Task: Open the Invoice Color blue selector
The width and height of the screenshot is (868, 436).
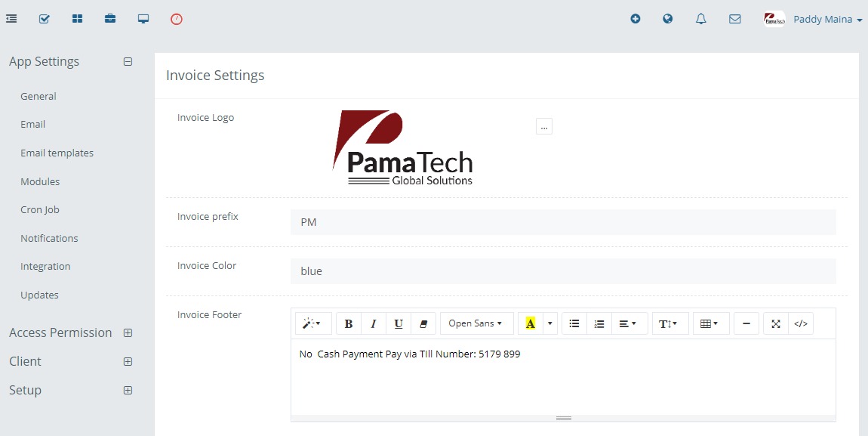Action: (563, 271)
